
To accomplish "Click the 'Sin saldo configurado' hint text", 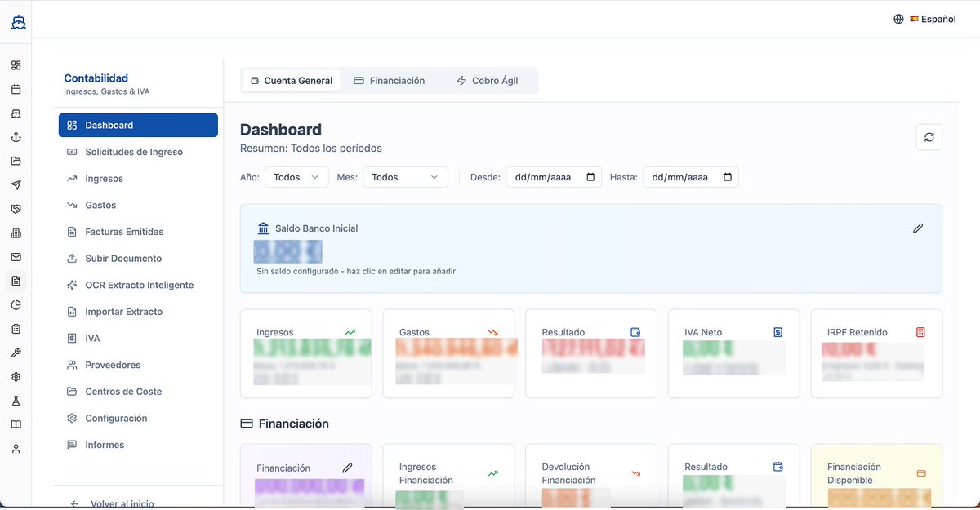I will coord(356,271).
